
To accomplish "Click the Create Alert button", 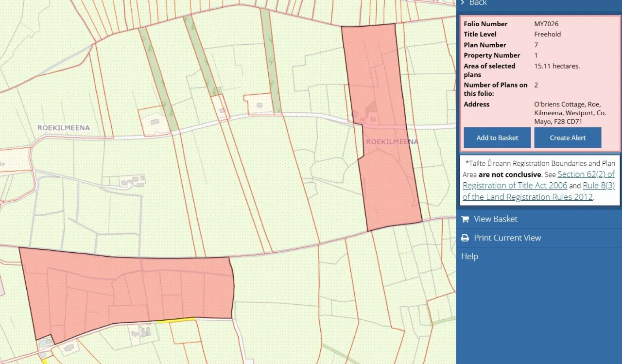I will pyautogui.click(x=568, y=138).
